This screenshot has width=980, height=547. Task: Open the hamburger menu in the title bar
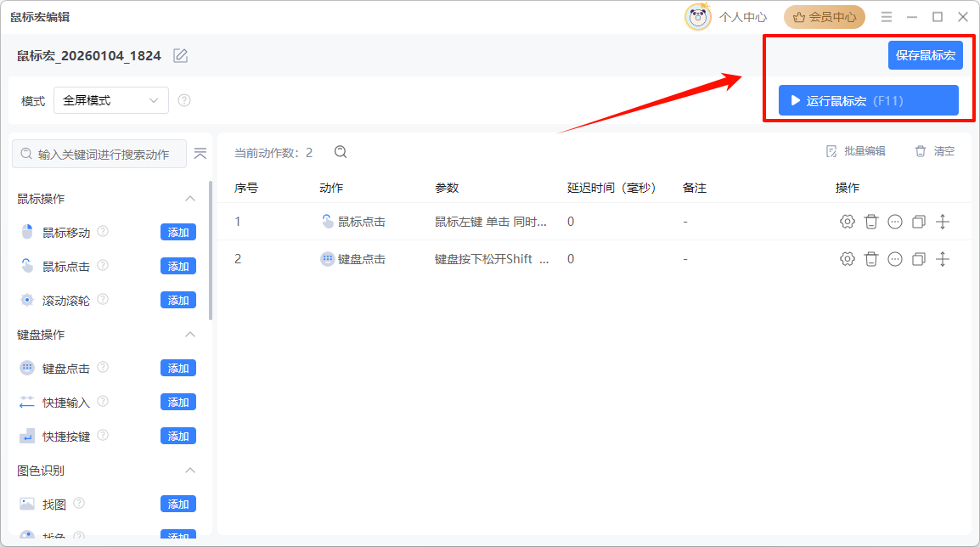click(x=887, y=17)
